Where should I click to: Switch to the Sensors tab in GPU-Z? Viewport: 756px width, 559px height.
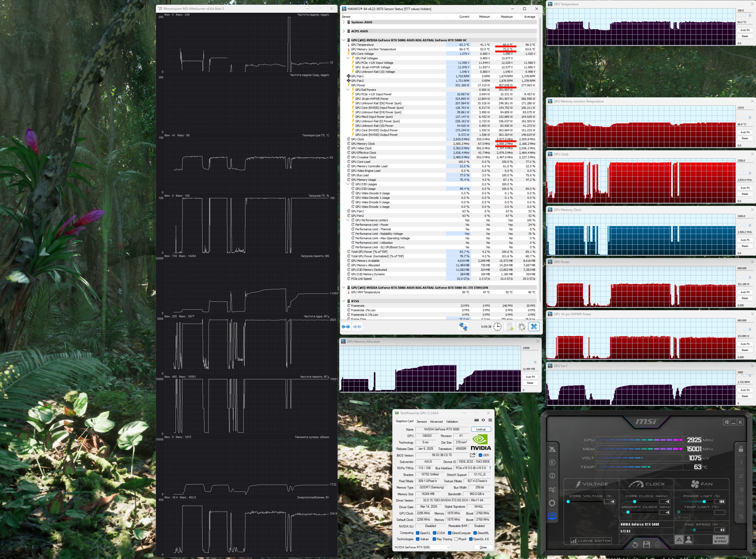tap(421, 422)
